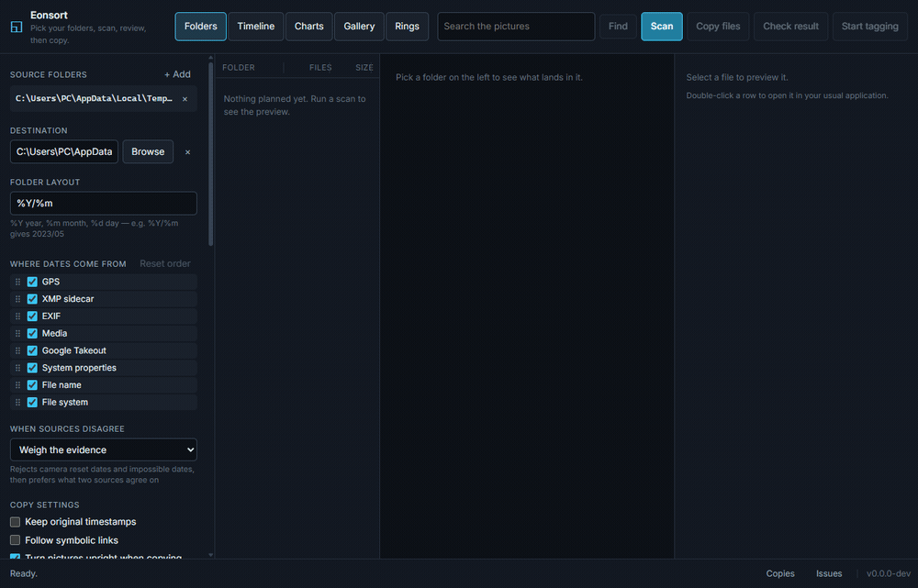Click the sidebar scroll-up arrow
This screenshot has width=918, height=588.
point(211,58)
